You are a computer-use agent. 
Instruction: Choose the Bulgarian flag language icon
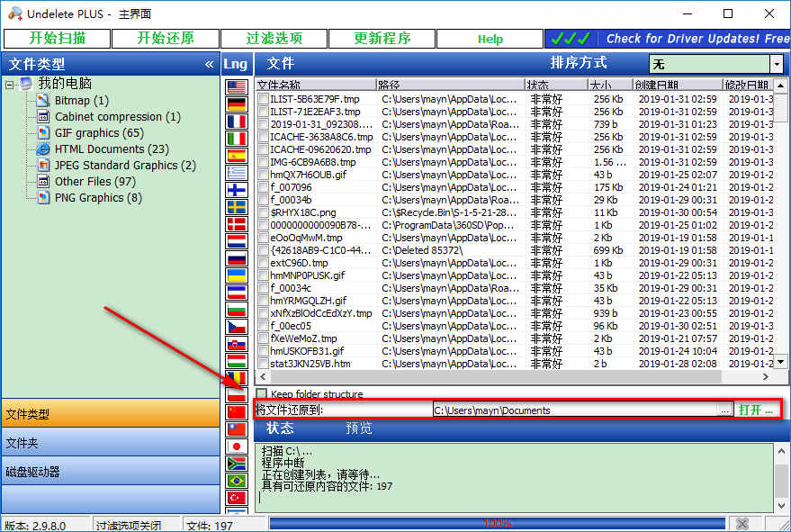pyautogui.click(x=236, y=310)
